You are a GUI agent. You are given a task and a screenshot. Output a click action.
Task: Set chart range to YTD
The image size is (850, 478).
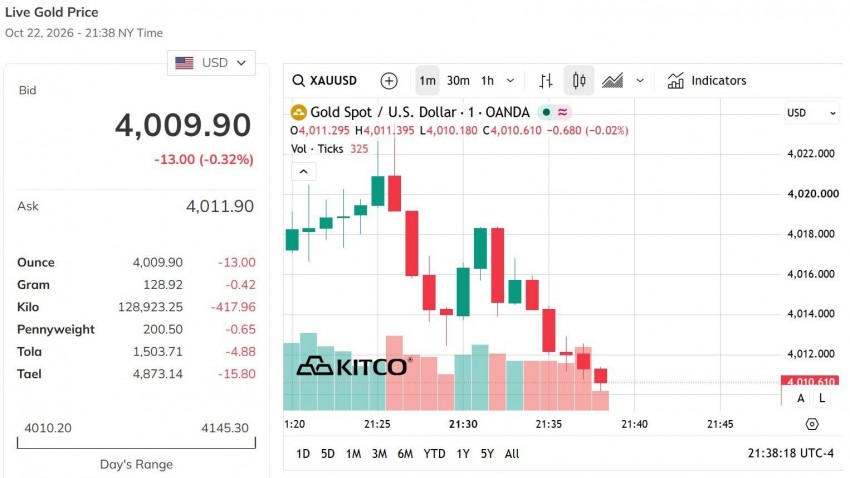434,454
